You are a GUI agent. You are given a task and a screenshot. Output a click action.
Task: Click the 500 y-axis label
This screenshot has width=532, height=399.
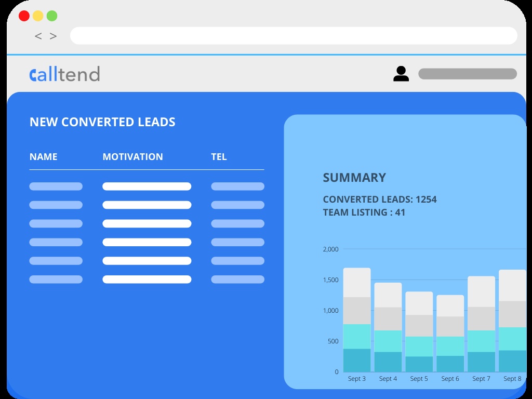[x=333, y=341]
